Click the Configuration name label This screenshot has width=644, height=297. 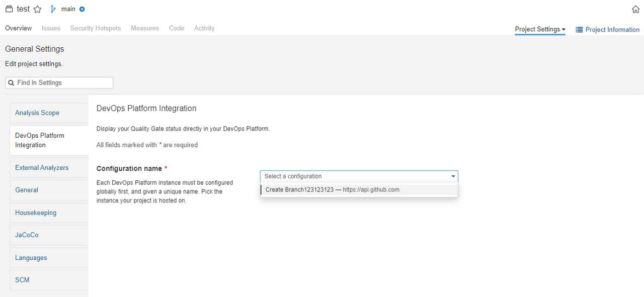point(129,169)
